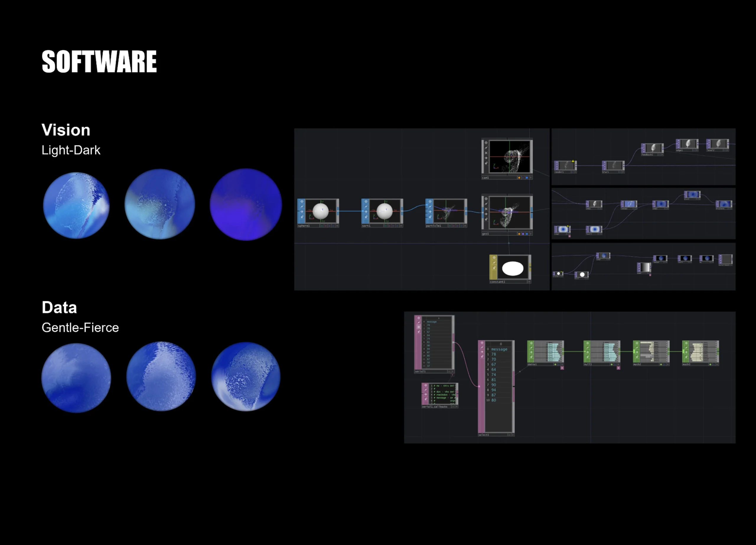Click viewer active icon on select1 DAT
This screenshot has height=545, width=756.
[482, 343]
